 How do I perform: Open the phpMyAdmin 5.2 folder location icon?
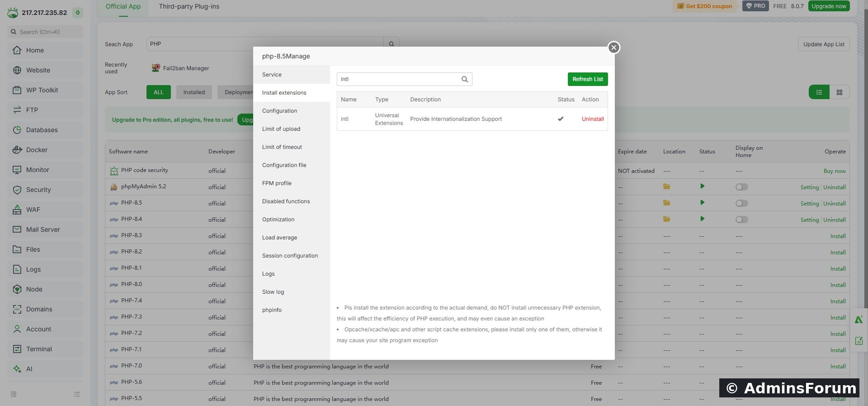[x=666, y=186]
